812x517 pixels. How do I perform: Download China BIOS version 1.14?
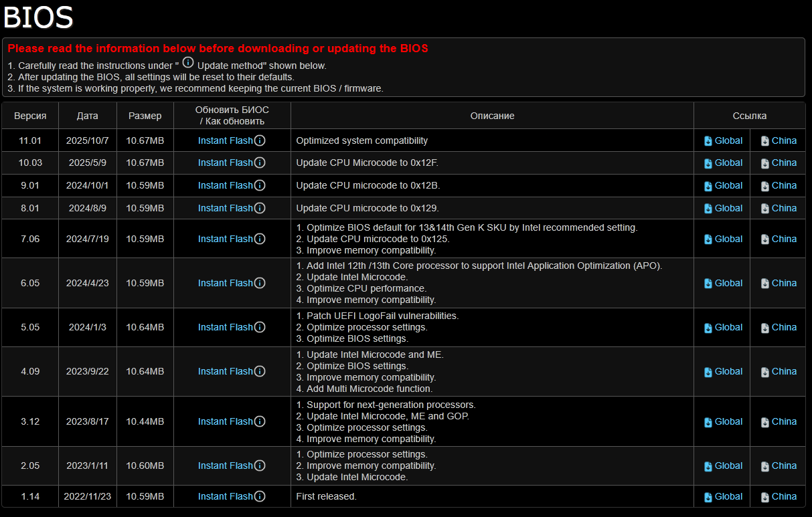(784, 496)
